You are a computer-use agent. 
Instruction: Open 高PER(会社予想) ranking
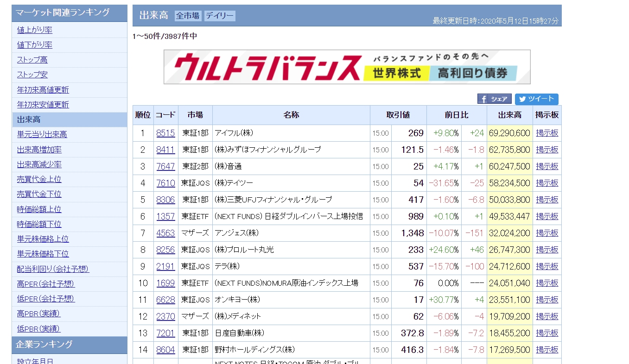click(46, 284)
